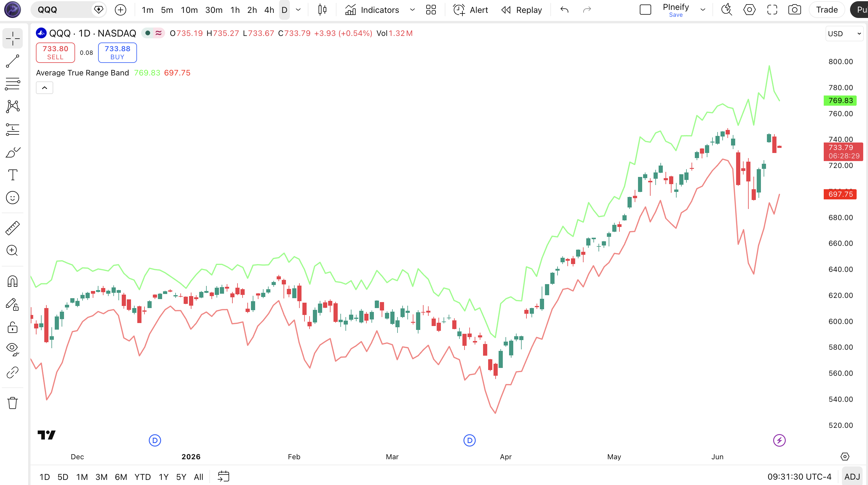Select the crosshair cursor tool

coord(13,38)
